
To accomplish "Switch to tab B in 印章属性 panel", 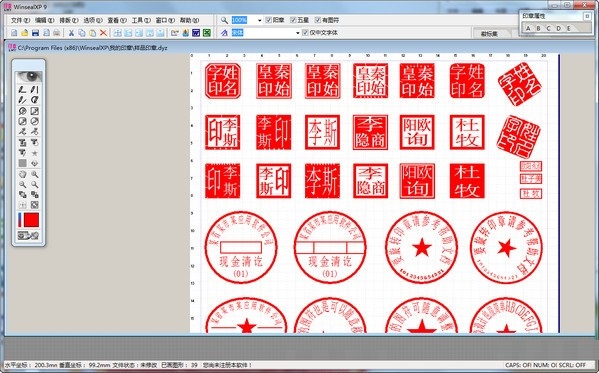I will click(x=538, y=28).
